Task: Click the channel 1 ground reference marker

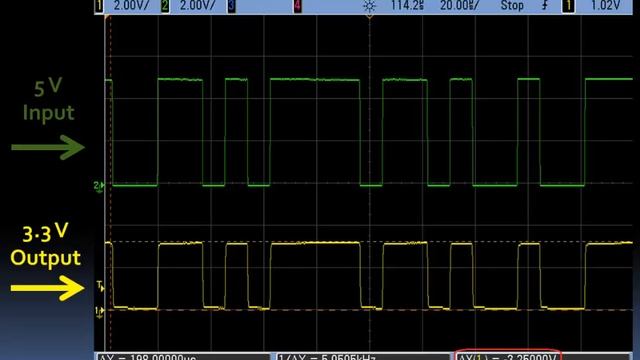Action: pyautogui.click(x=99, y=312)
